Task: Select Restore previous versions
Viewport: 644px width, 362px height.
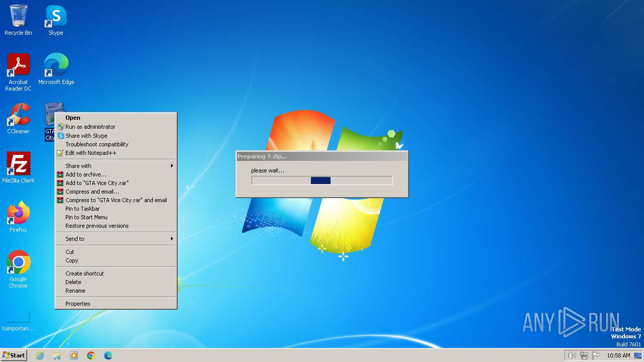Action: (x=116, y=226)
